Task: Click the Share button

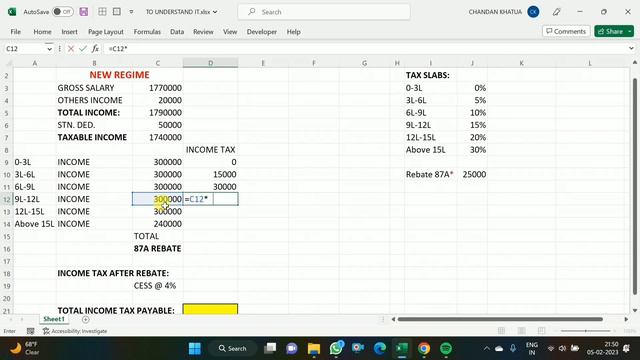Action: tap(610, 31)
